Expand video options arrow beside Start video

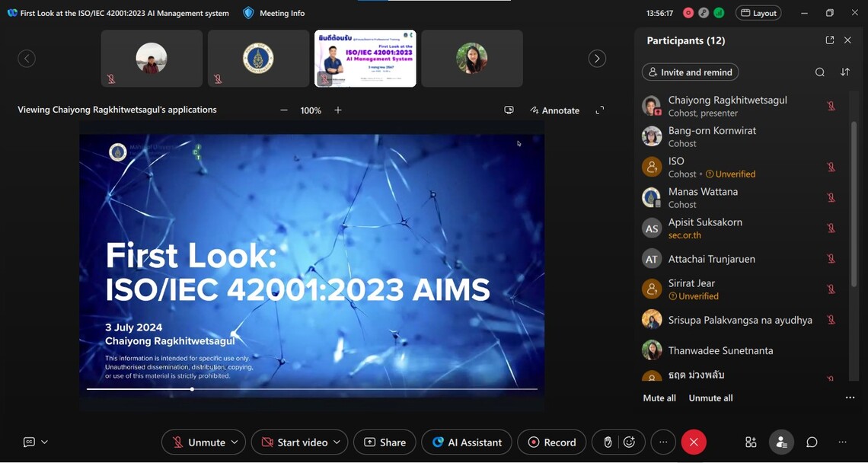tap(337, 442)
